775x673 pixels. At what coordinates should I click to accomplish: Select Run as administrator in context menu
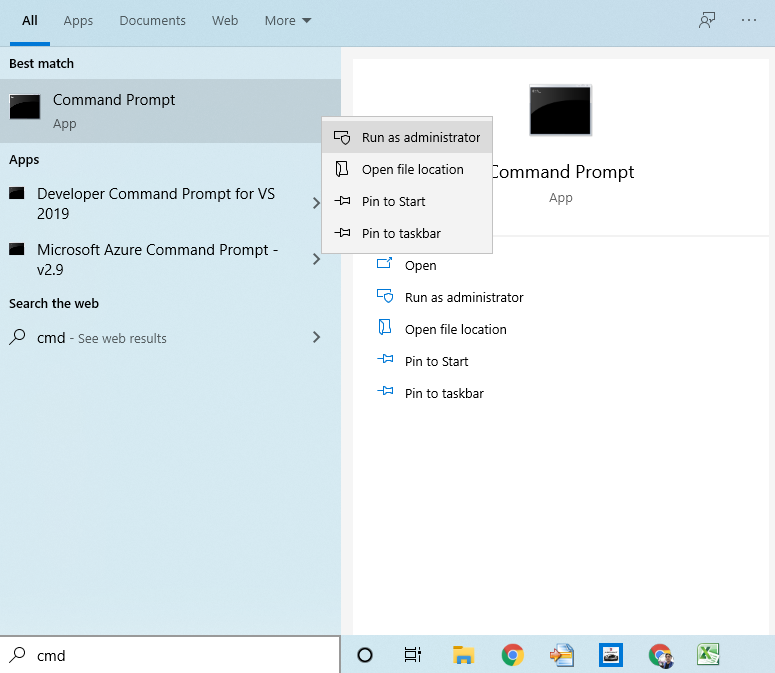(407, 137)
